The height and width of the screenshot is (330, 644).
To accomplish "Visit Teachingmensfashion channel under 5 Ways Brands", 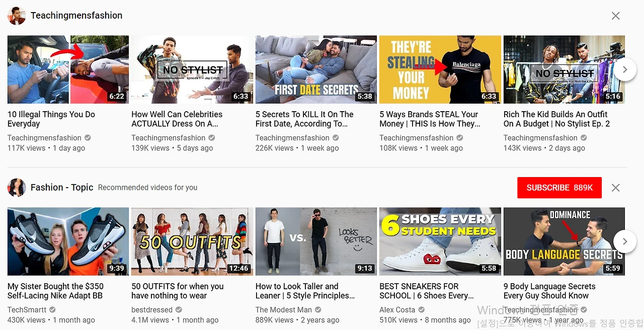I will tap(416, 138).
